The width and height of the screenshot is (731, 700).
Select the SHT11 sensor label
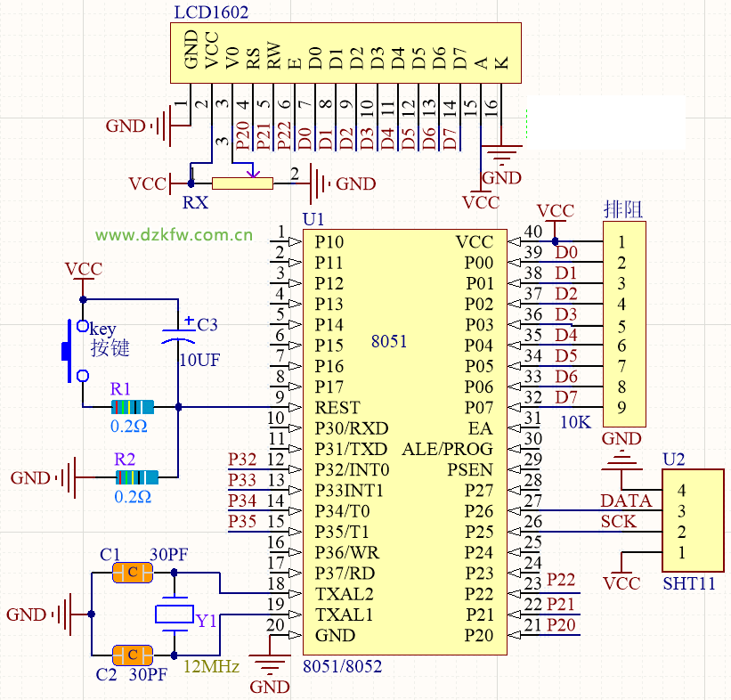[688, 584]
